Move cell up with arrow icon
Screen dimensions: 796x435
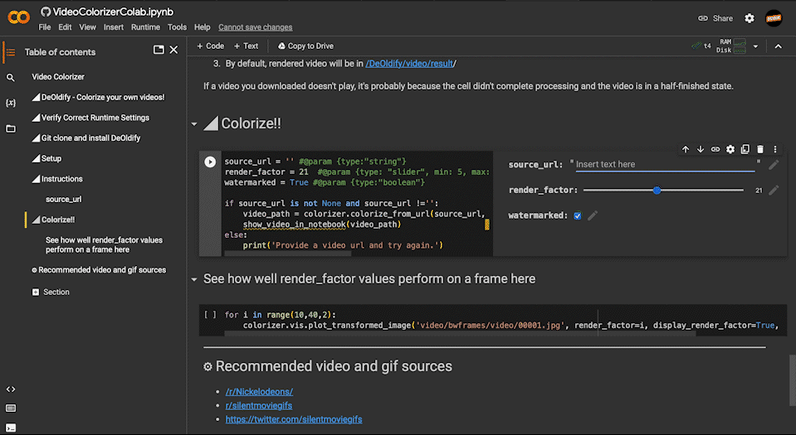click(x=685, y=149)
